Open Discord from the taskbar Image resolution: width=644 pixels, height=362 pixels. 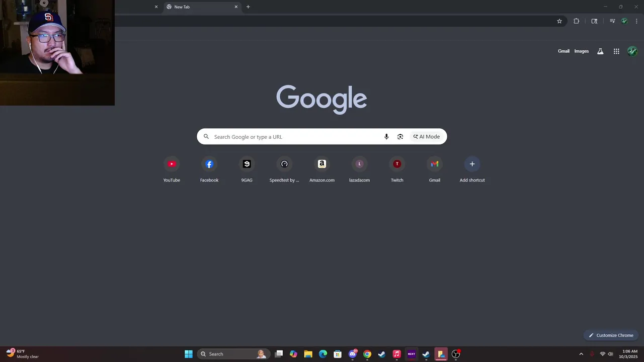(353, 354)
